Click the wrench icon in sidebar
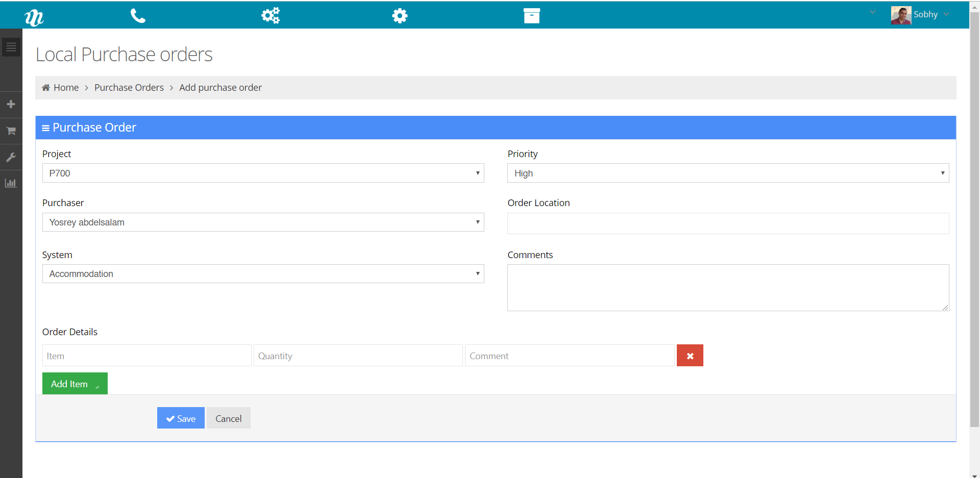This screenshot has width=980, height=478. pyautogui.click(x=11, y=158)
